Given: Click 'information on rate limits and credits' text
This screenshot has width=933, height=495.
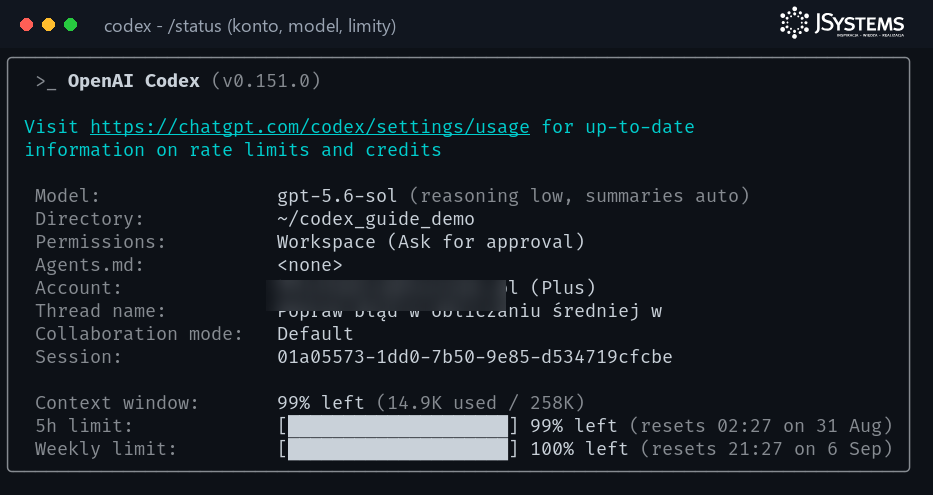Looking at the screenshot, I should click(233, 150).
